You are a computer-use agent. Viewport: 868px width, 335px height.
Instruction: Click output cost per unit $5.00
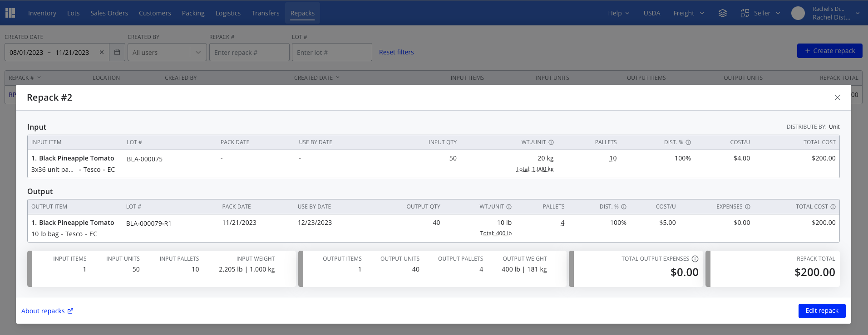tap(667, 223)
